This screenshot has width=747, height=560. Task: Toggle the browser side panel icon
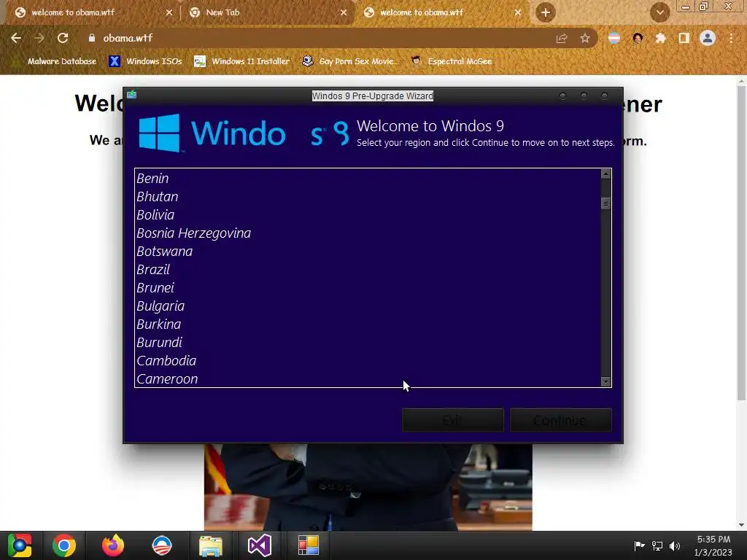tap(684, 38)
